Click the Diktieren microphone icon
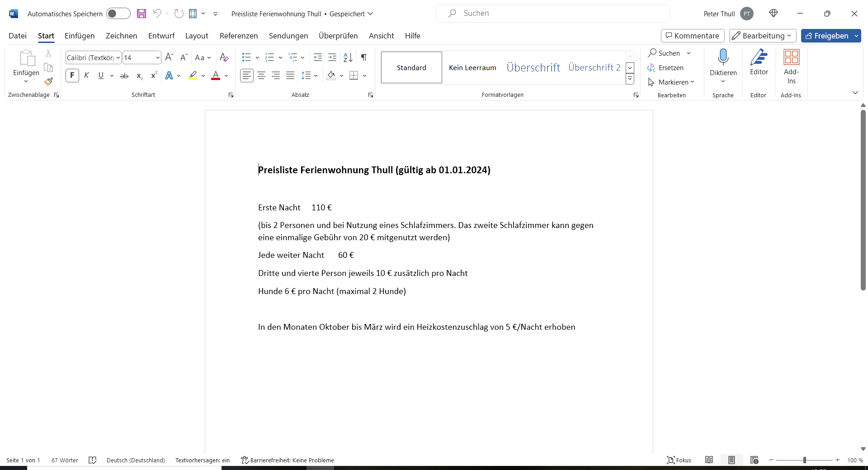 coord(723,57)
